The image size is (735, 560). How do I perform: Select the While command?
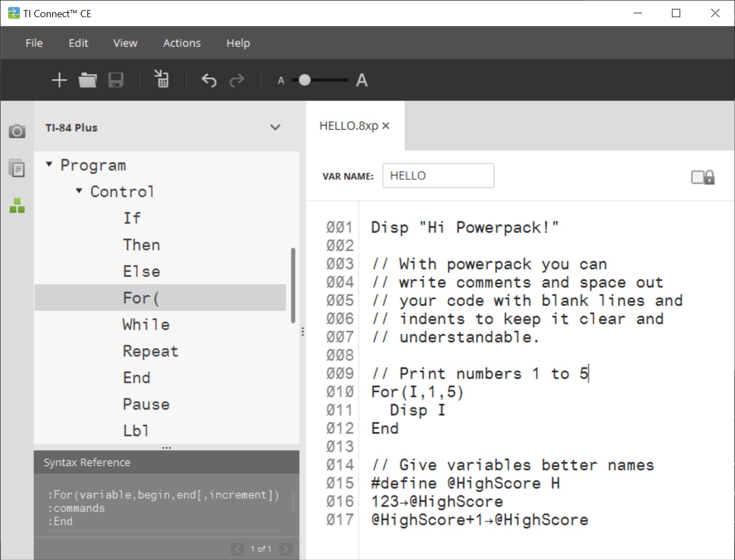pos(146,325)
